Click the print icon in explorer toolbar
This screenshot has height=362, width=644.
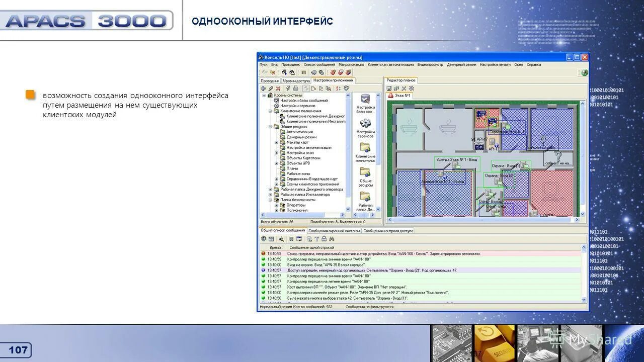295,88
